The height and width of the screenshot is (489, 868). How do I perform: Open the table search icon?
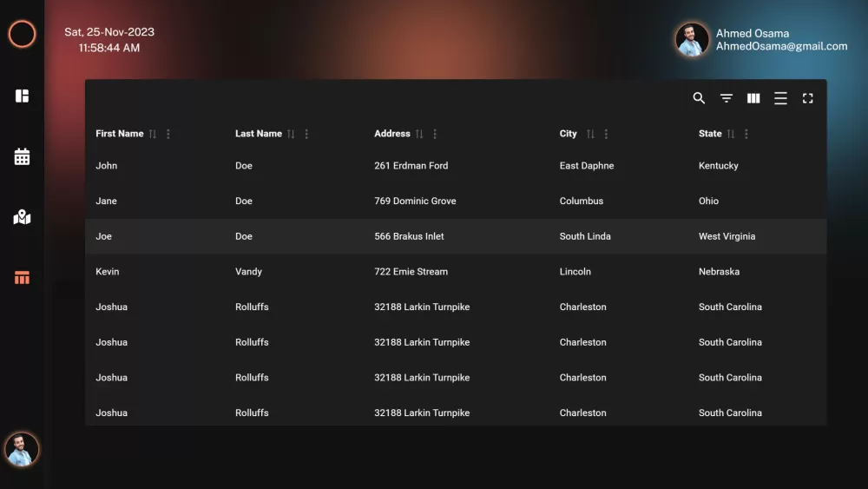(x=699, y=98)
